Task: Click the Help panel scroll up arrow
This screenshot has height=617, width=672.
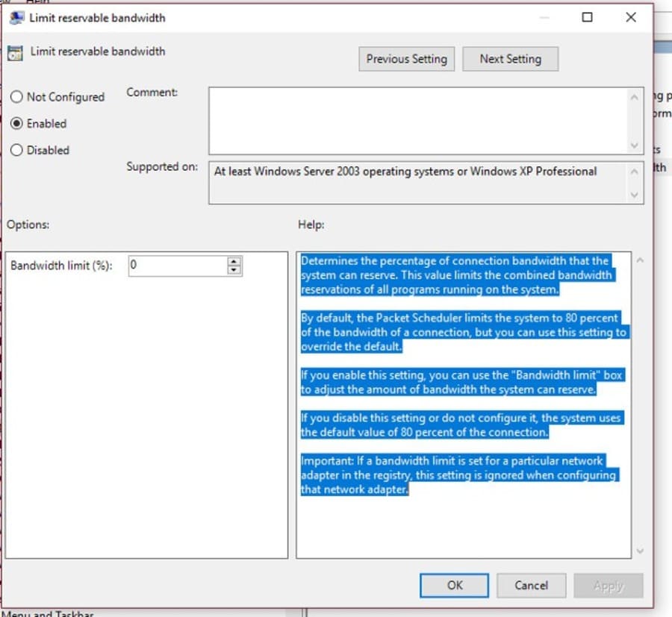Action: pyautogui.click(x=640, y=260)
